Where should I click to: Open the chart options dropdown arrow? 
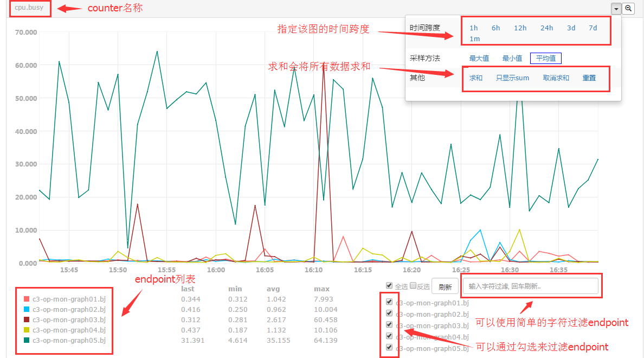pos(616,9)
